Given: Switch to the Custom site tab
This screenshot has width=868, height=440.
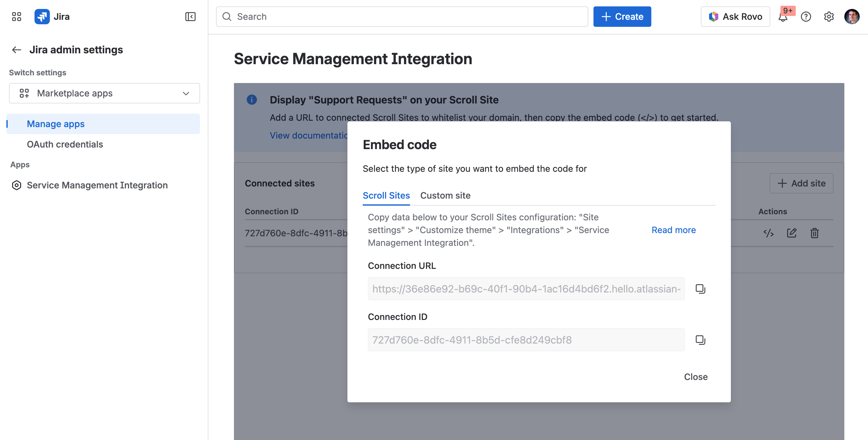Looking at the screenshot, I should (x=445, y=195).
